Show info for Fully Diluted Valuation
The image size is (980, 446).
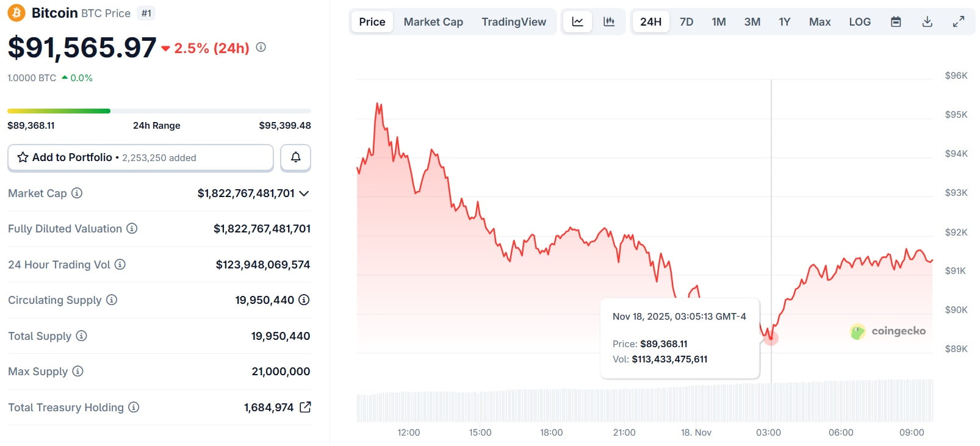[x=132, y=229]
